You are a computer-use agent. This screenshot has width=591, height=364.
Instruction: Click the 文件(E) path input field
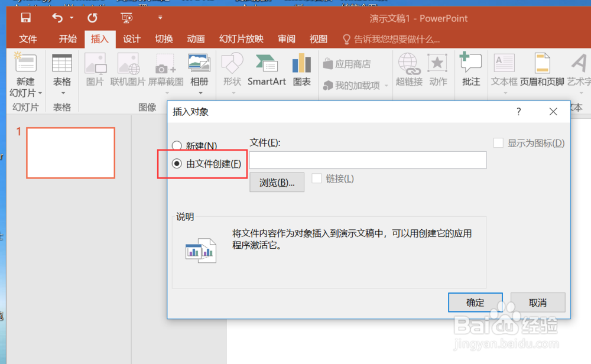pos(368,160)
